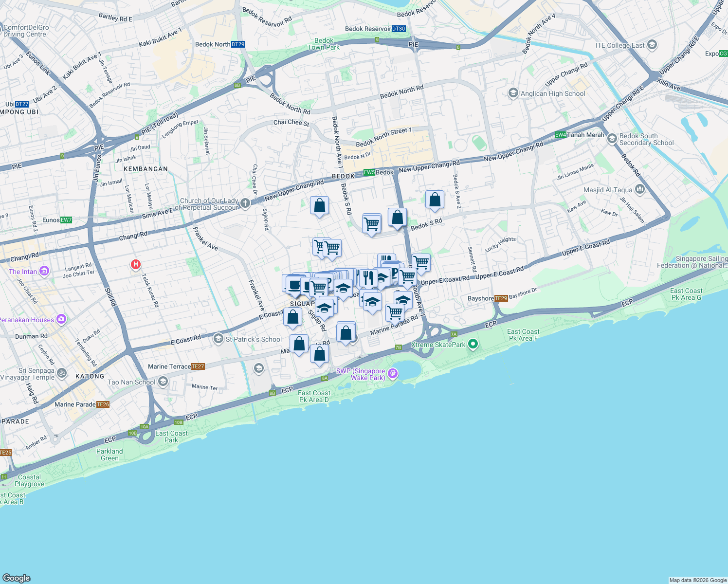Screen dimensions: 728x584
Task: Open the Bedok South Secondary School icon
Action: (x=612, y=139)
